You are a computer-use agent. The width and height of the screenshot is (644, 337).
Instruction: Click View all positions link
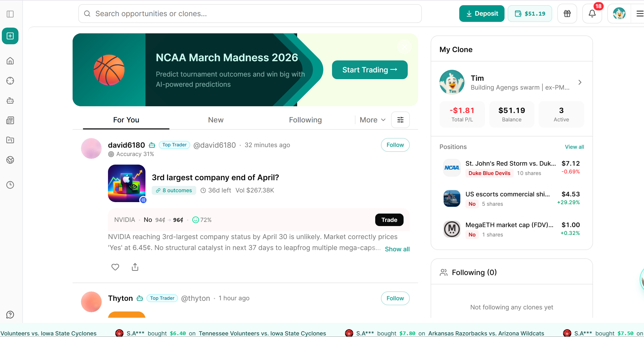click(x=574, y=147)
